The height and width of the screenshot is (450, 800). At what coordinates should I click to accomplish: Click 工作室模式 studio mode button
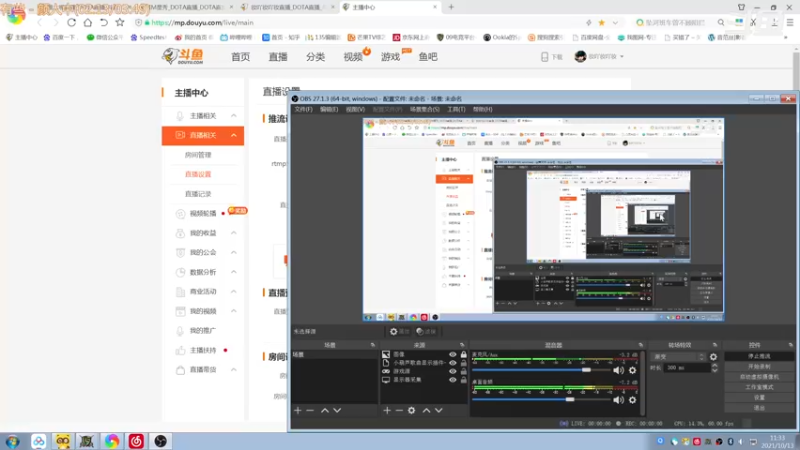759,387
